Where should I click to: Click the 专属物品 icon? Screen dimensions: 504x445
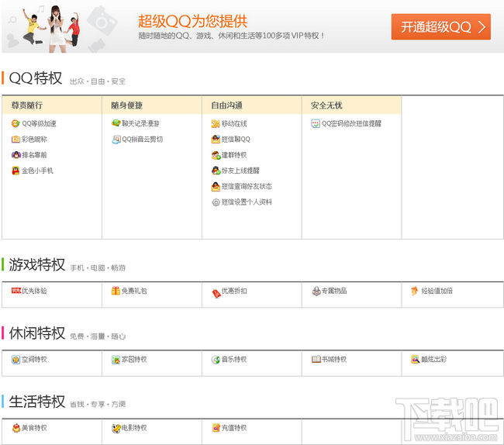[x=316, y=291]
